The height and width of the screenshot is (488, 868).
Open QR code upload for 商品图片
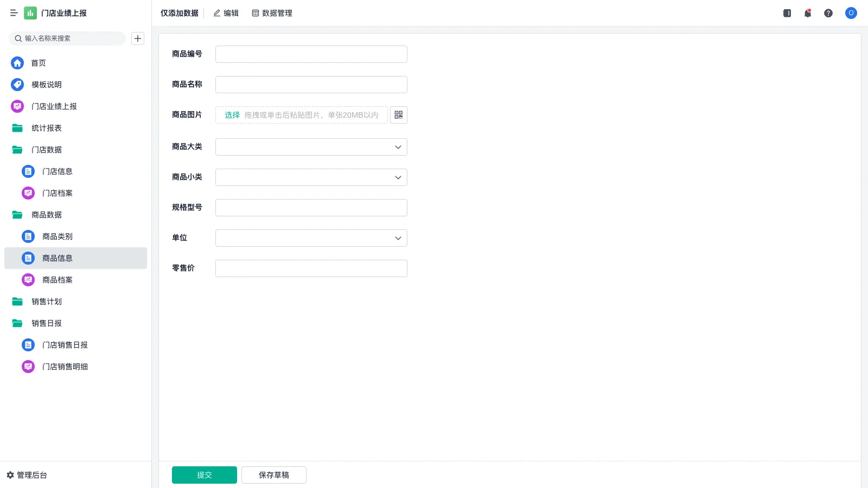399,115
